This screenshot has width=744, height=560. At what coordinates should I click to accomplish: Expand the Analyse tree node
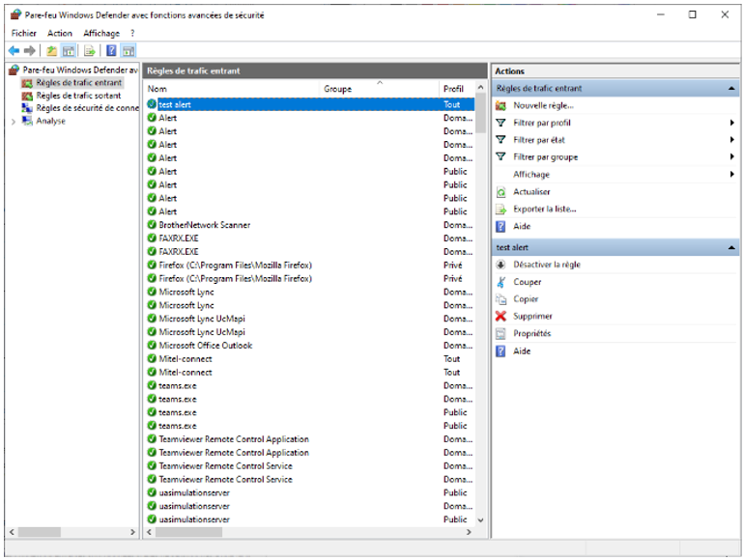tap(14, 122)
